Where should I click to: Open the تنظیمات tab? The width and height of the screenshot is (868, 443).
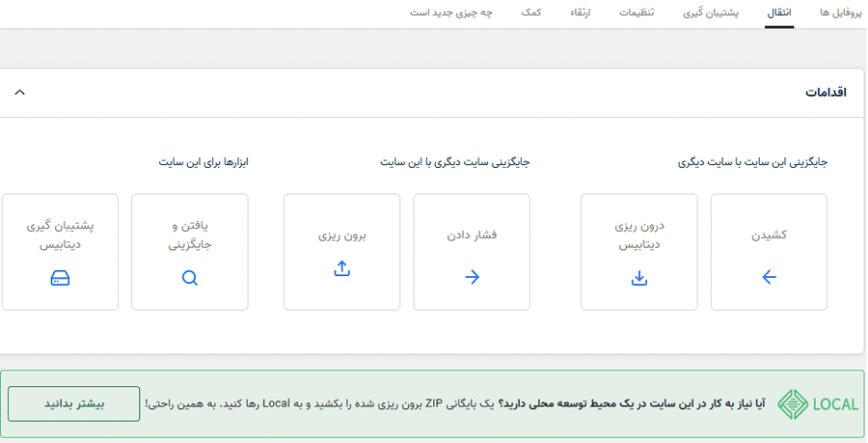(x=637, y=13)
